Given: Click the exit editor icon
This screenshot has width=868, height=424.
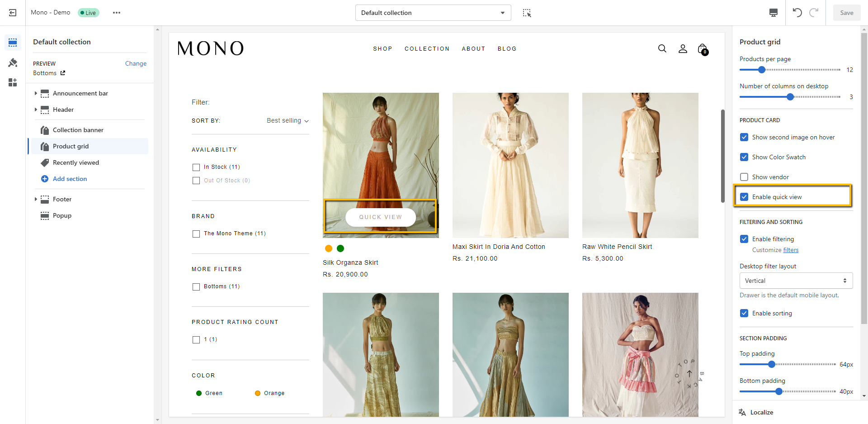Looking at the screenshot, I should pos(13,13).
